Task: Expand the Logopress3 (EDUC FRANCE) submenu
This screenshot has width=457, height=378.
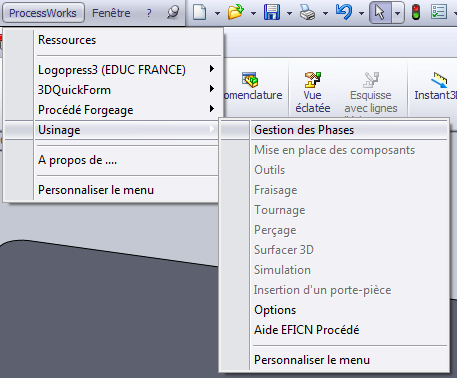Action: tap(112, 70)
